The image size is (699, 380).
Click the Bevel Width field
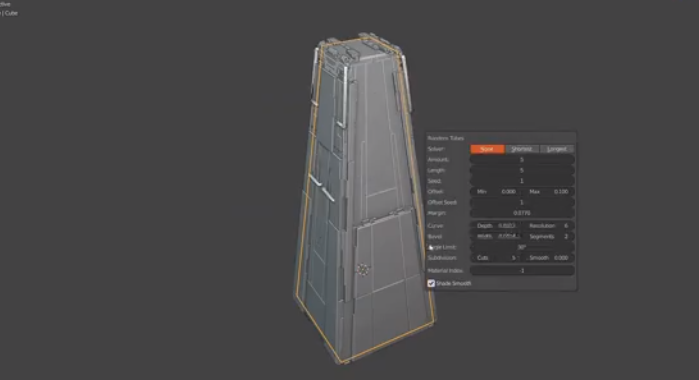coord(496,236)
